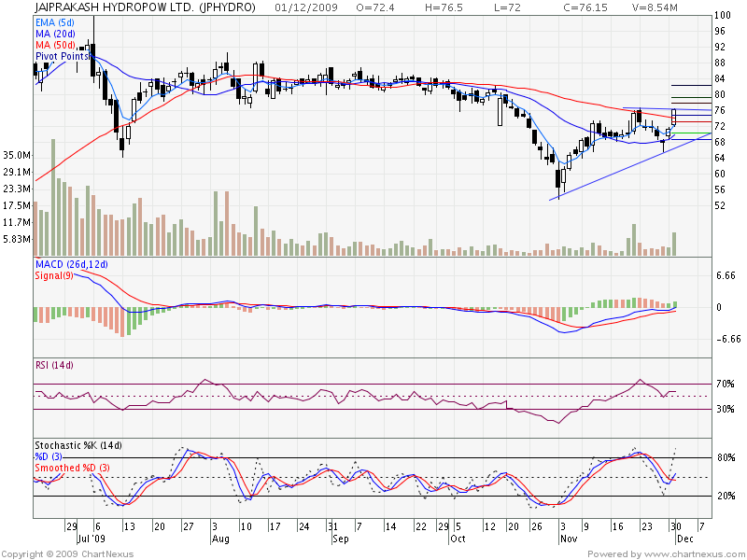The image size is (747, 560).
Task: Click the 52 price axis label
Action: 720,205
